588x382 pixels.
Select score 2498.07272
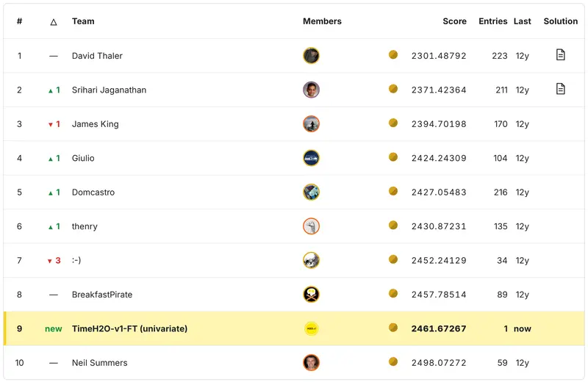439,363
